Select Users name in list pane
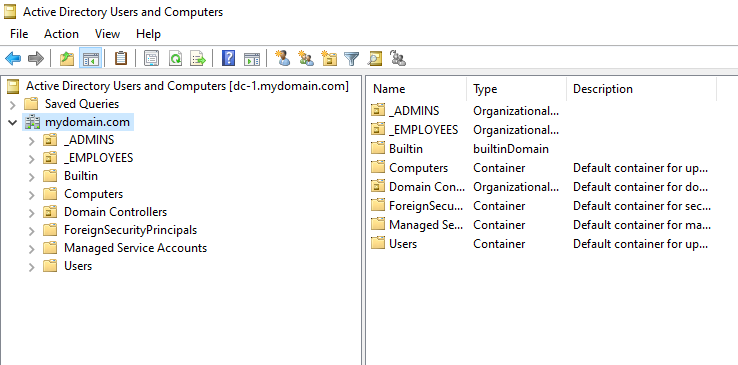This screenshot has height=365, width=738. [403, 244]
